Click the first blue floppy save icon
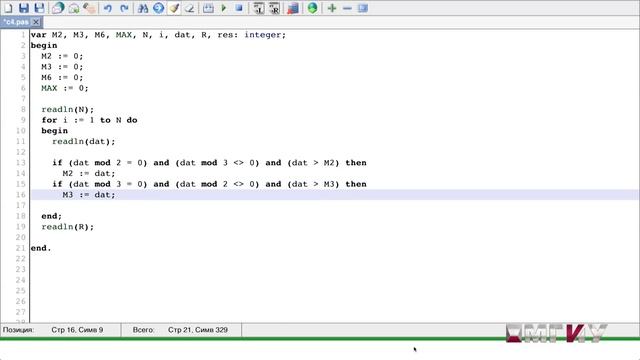The width and height of the screenshot is (640, 360). (x=24, y=8)
